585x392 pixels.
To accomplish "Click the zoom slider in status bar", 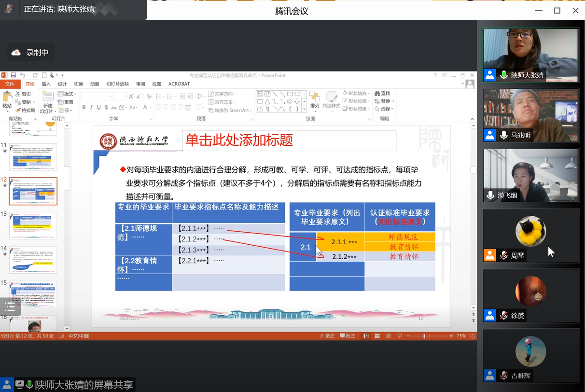I will pos(424,336).
